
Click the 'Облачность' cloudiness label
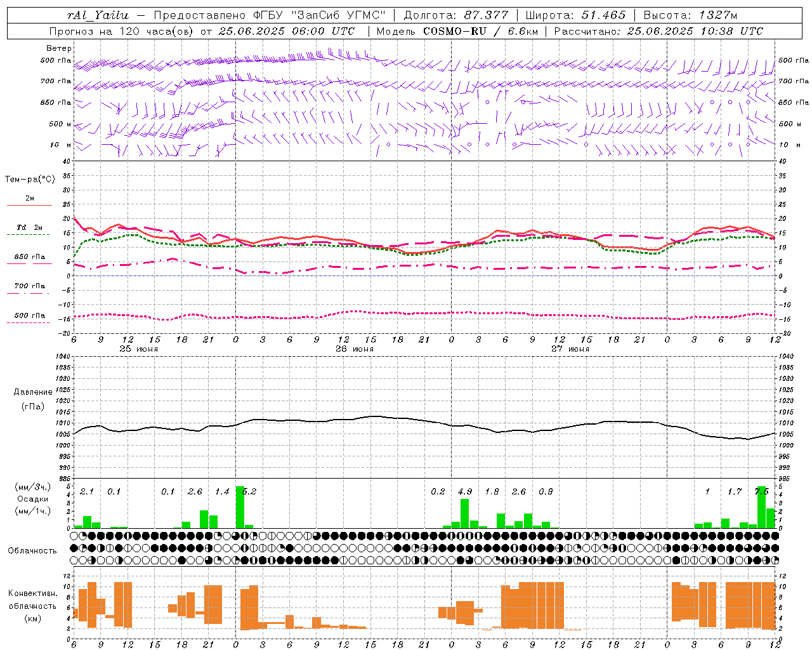[32, 550]
